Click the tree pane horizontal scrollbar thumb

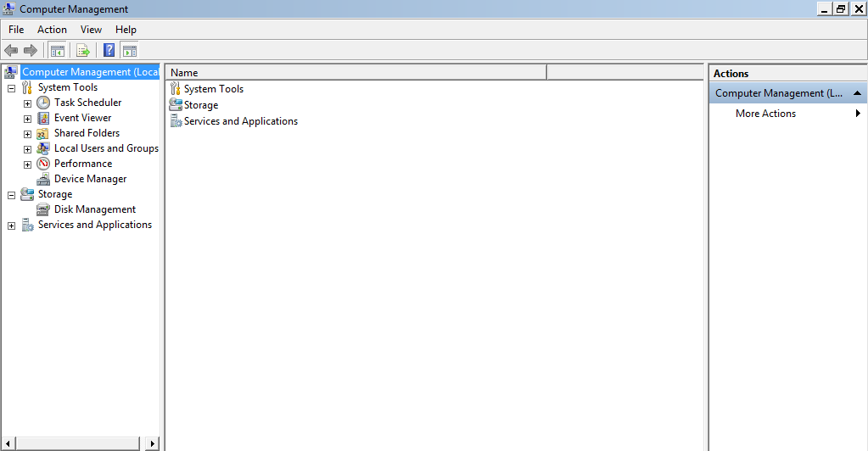click(x=77, y=444)
